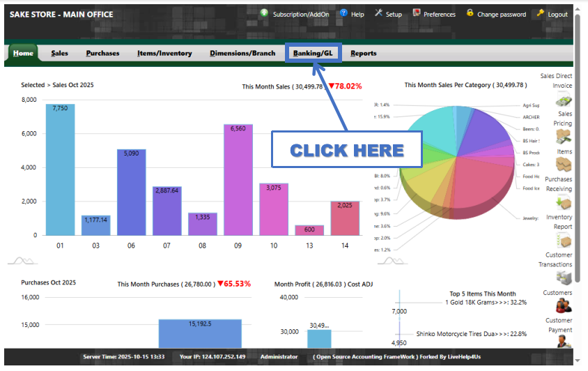Click the Purchases menu tab
This screenshot has height=371, width=588.
tap(102, 53)
